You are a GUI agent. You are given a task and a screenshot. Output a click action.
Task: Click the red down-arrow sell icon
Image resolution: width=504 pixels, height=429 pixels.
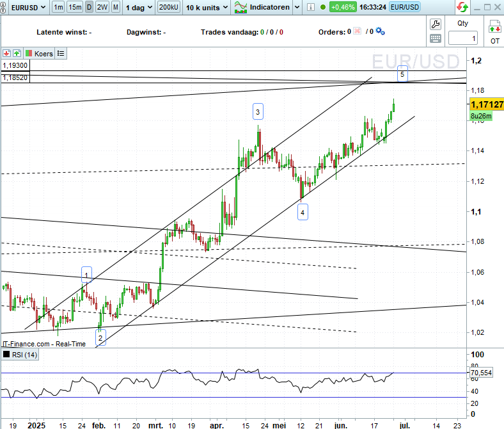coord(6,53)
